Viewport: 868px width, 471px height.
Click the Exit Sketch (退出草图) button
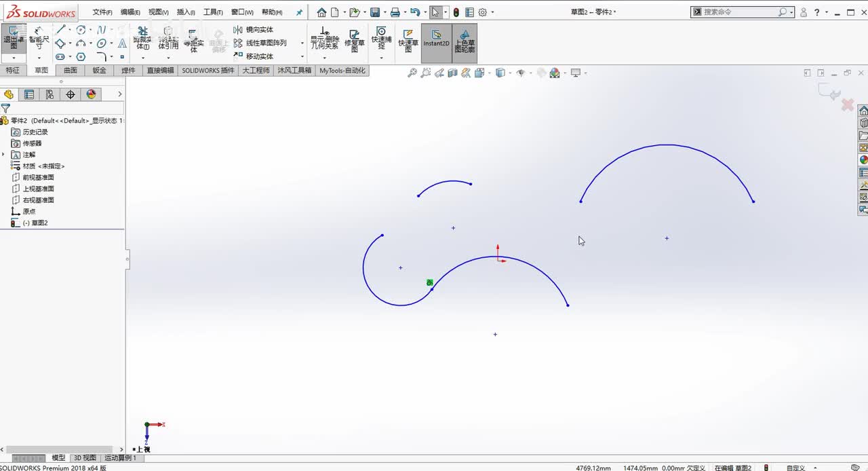click(14, 38)
